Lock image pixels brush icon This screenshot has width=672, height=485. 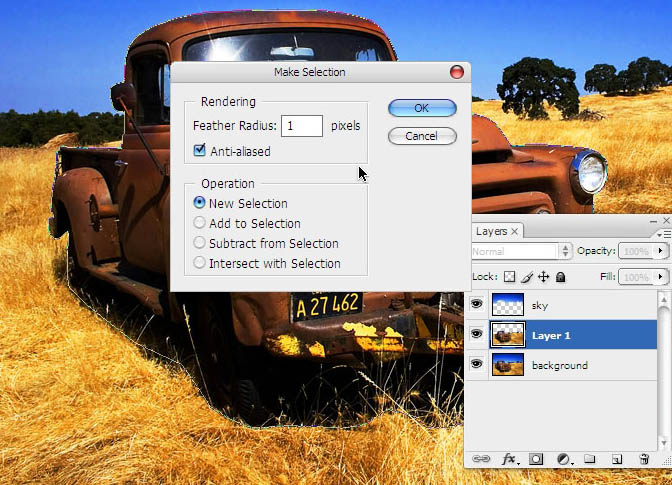[527, 277]
